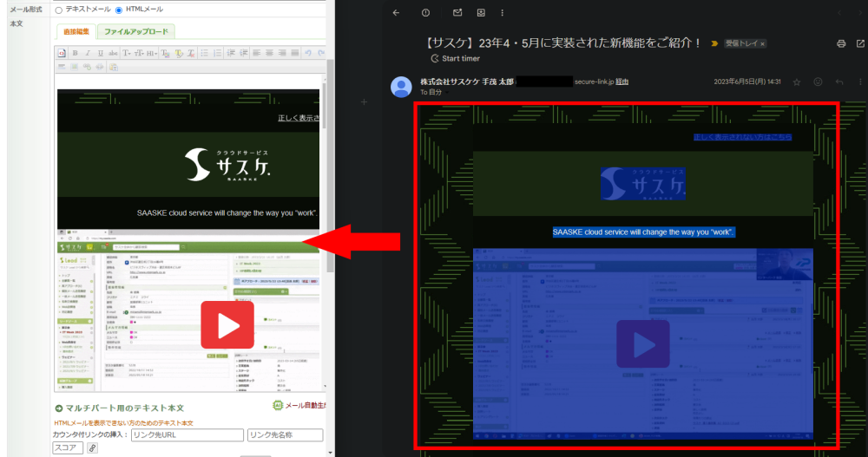Click the サスケ logo in editor preview

click(x=227, y=164)
